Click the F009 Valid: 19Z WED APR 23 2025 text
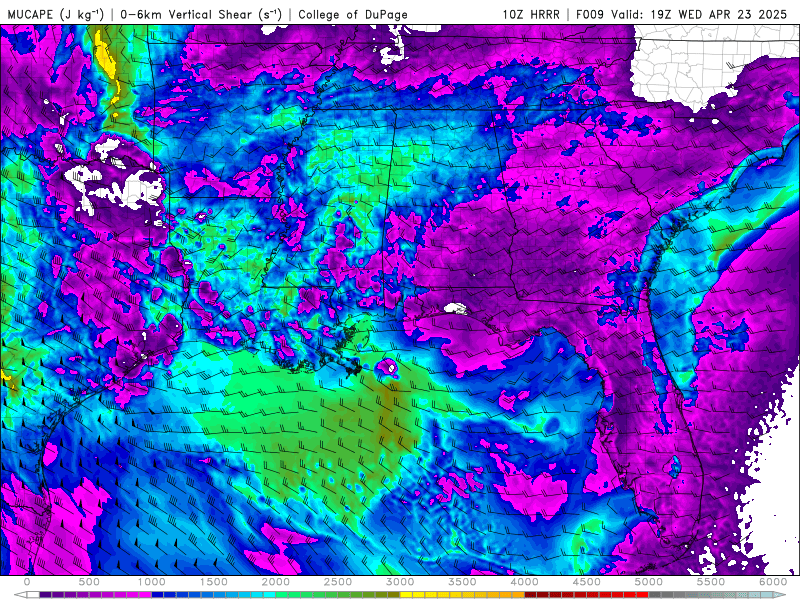Image resolution: width=800 pixels, height=600 pixels. 682,14
